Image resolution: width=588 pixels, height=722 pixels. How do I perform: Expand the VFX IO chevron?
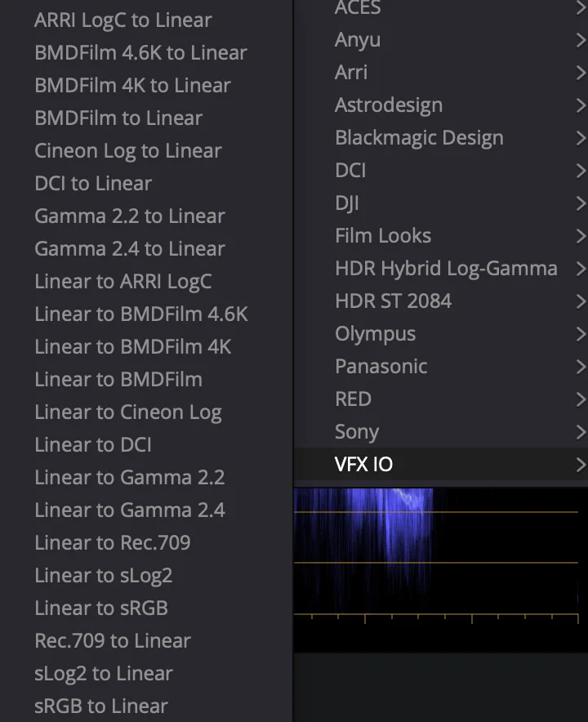581,466
